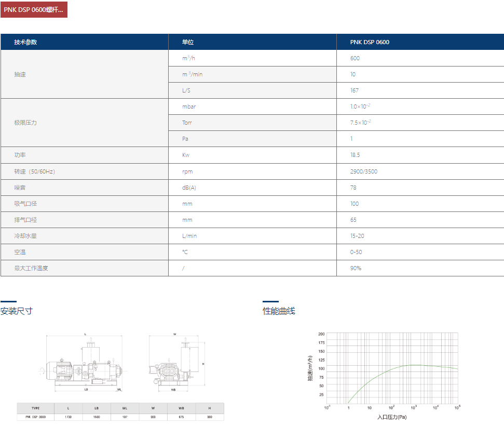Select the 噪音 row label

point(20,188)
